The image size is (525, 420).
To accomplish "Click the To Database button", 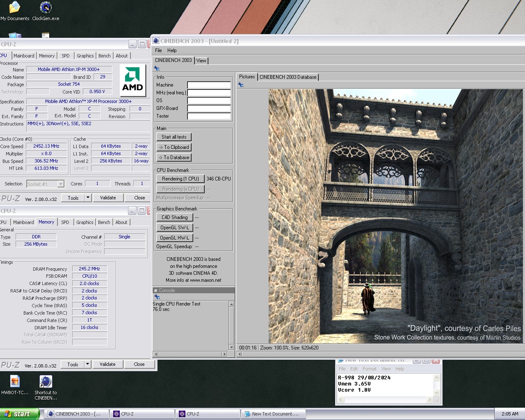I will point(174,157).
